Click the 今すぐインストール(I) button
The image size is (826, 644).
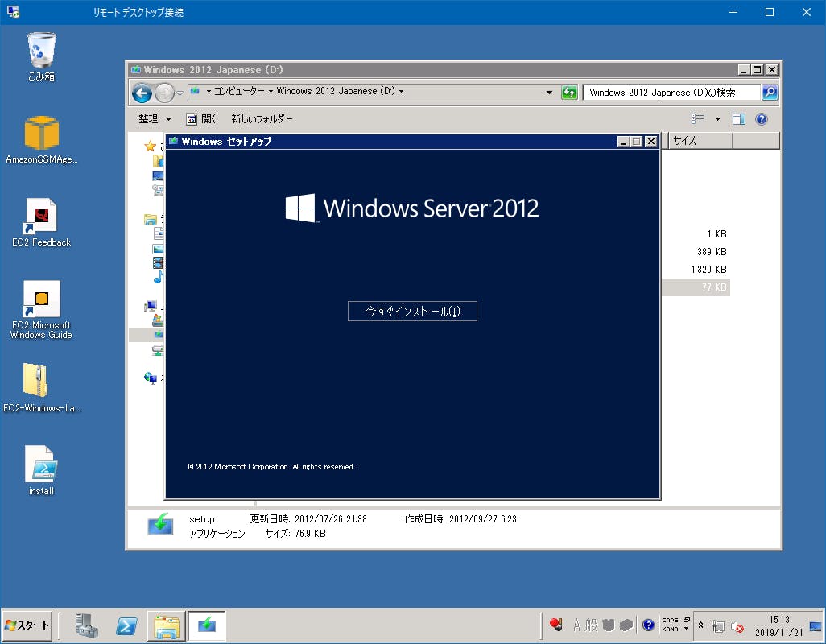[x=412, y=312]
